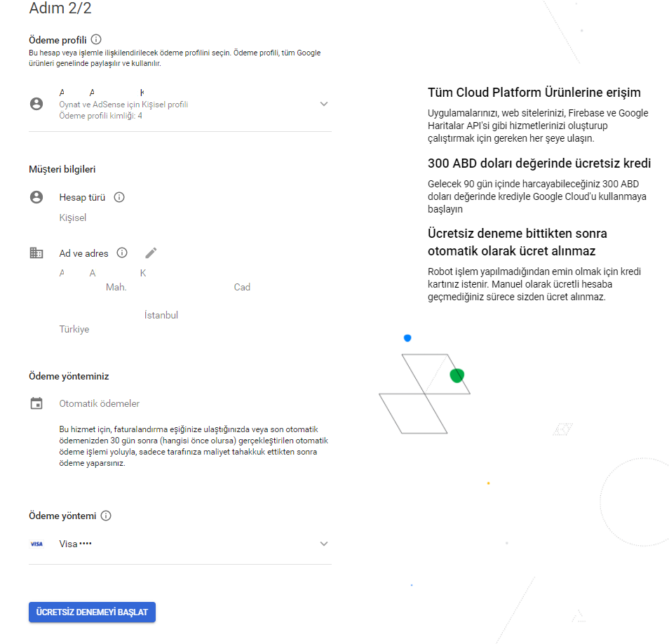Click the Hesap türü account person icon

coord(36,197)
